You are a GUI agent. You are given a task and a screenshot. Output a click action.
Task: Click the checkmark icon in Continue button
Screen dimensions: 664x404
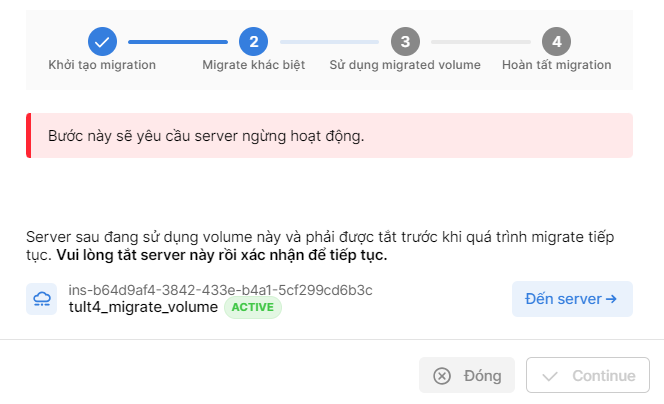pyautogui.click(x=549, y=376)
